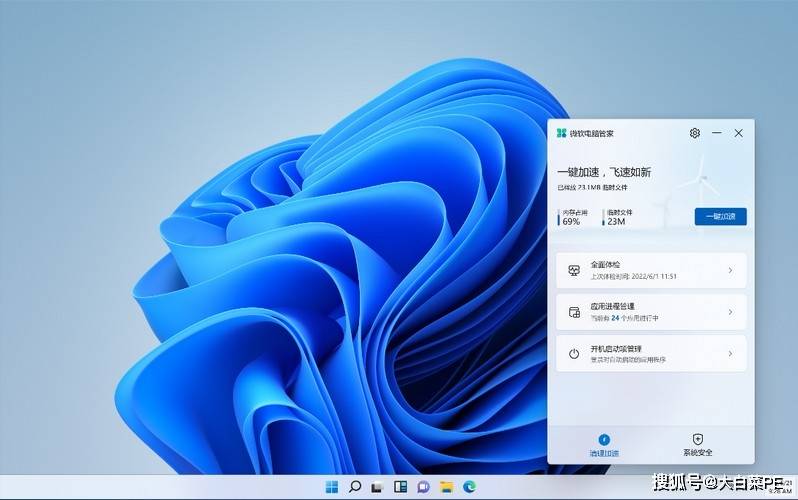Switch to the 系统安全 tab
The image size is (798, 500).
coord(698,445)
